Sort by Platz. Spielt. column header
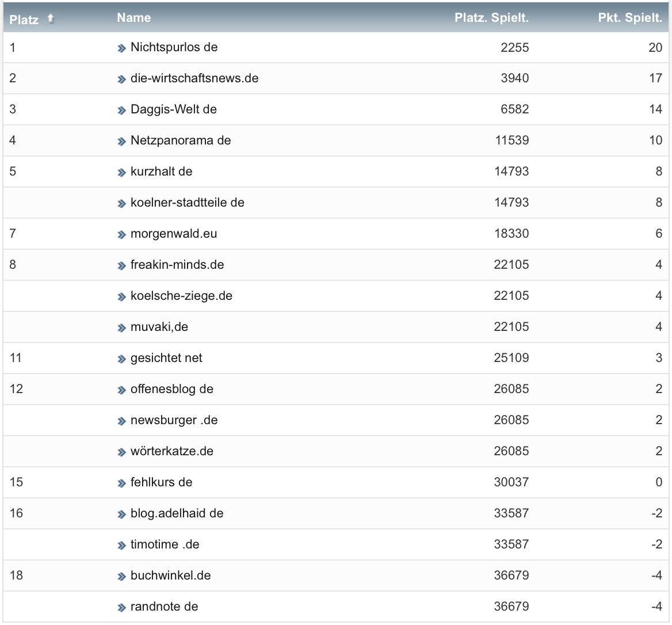Image resolution: width=672 pixels, height=625 pixels. tap(491, 18)
